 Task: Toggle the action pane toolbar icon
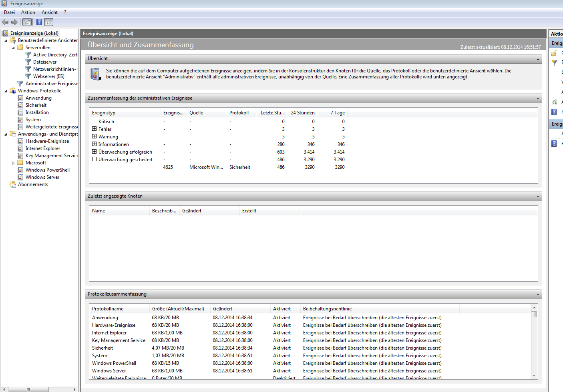48,22
